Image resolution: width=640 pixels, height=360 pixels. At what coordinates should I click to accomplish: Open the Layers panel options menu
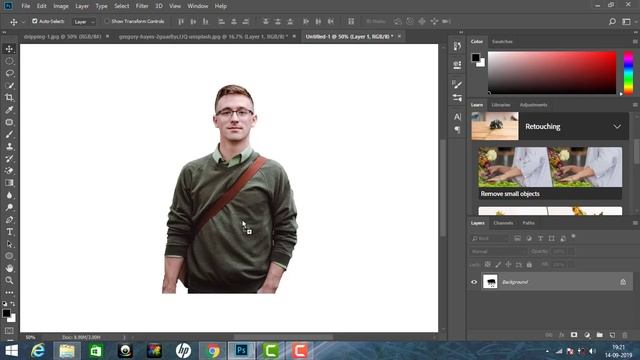point(635,223)
